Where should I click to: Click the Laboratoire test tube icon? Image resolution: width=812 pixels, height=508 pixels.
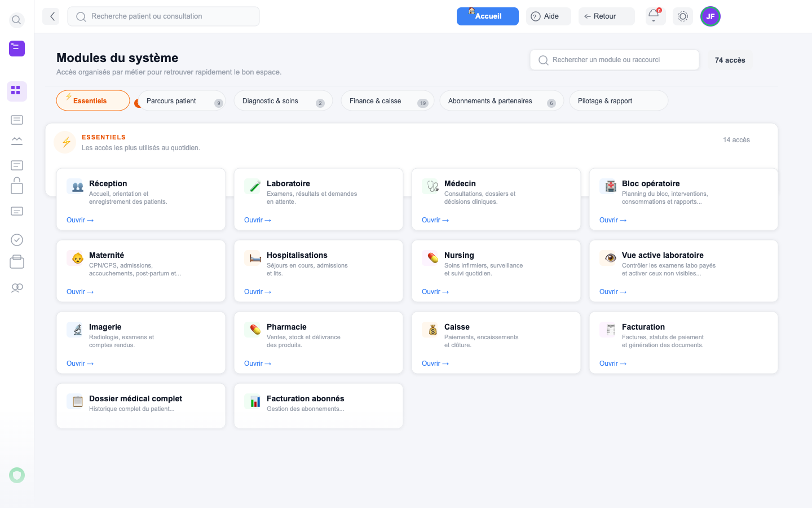click(253, 186)
